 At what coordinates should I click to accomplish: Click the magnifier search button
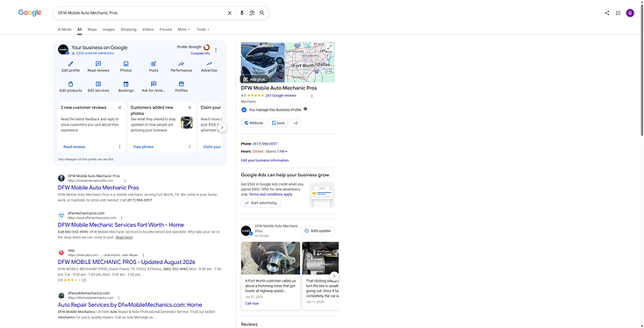(x=261, y=13)
